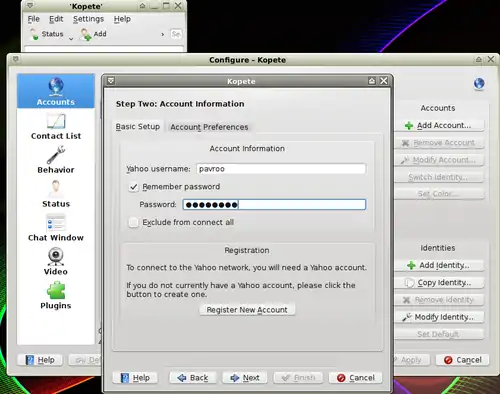500x394 pixels.
Task: Open the Accounts section in sidebar
Action: (x=56, y=91)
